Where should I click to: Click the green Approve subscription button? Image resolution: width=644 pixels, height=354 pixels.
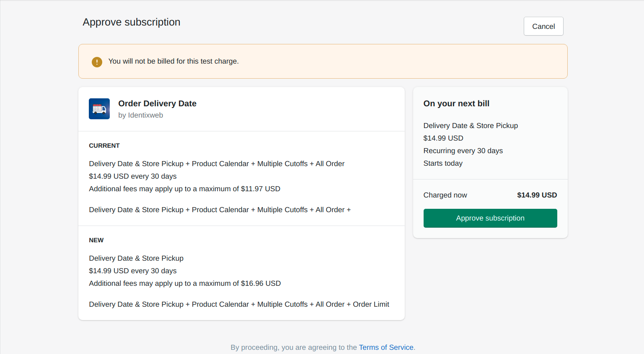(x=490, y=218)
